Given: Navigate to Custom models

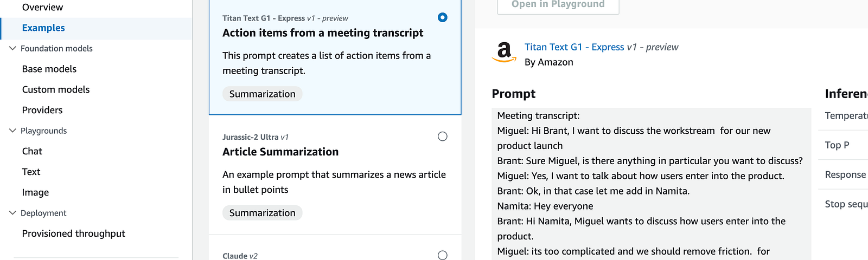Looking at the screenshot, I should [x=56, y=89].
